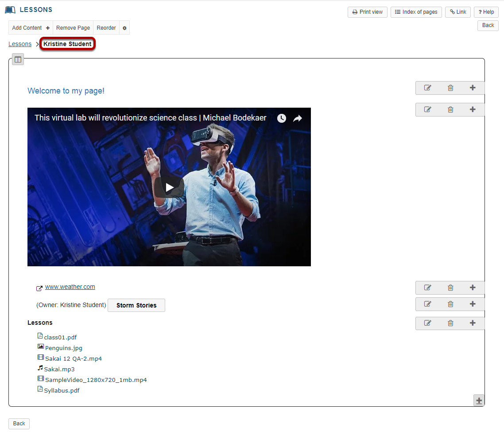Delete the Welcome to my page item
The image size is (504, 432).
[x=450, y=88]
